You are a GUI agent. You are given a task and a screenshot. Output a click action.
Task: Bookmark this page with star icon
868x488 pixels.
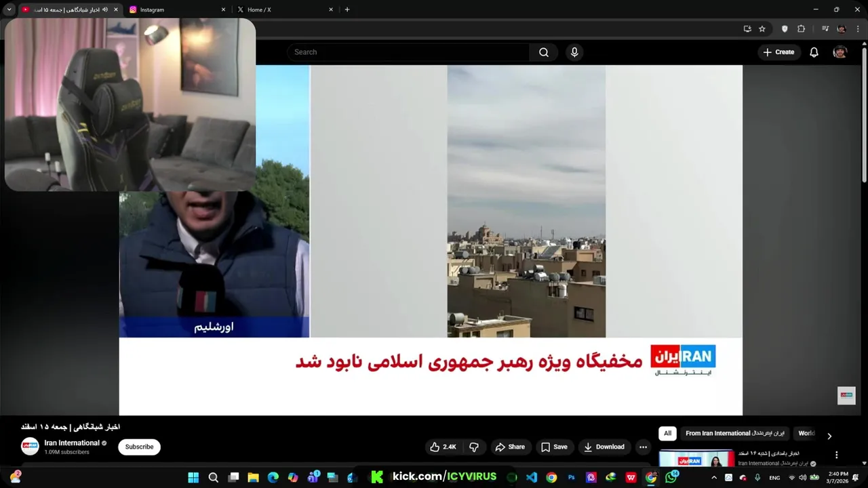tap(762, 29)
